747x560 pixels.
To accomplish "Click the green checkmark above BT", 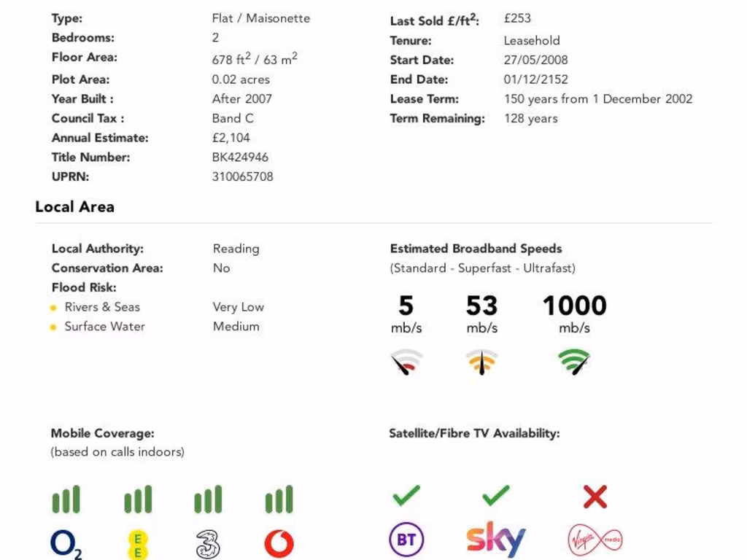I will click(x=406, y=497).
